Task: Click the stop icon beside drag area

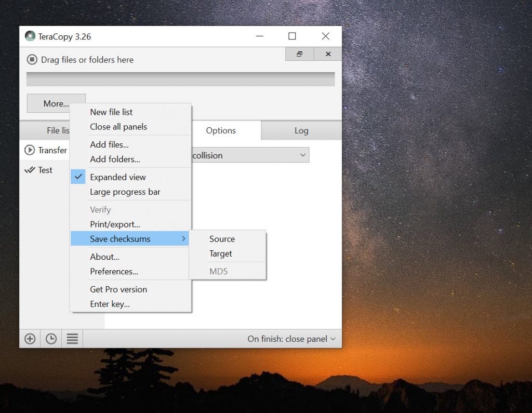Action: 31,60
